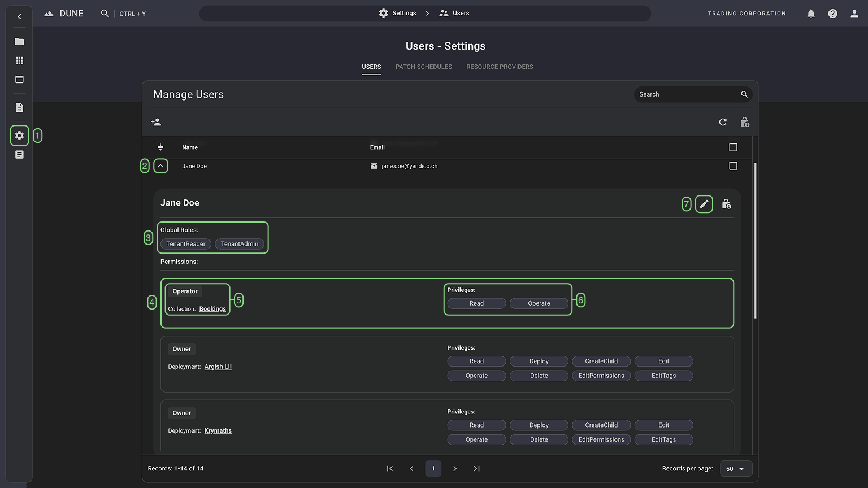Viewport: 868px width, 488px height.
Task: Open the help question mark icon
Action: pos(832,14)
